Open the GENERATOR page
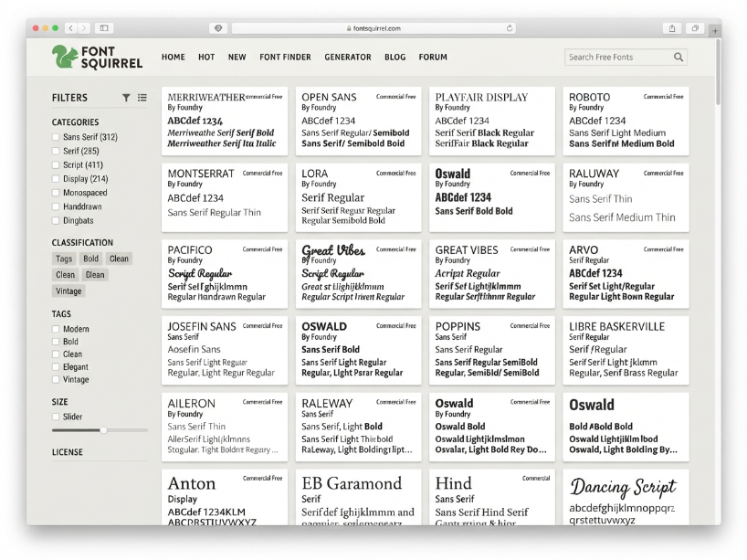 [x=348, y=58]
